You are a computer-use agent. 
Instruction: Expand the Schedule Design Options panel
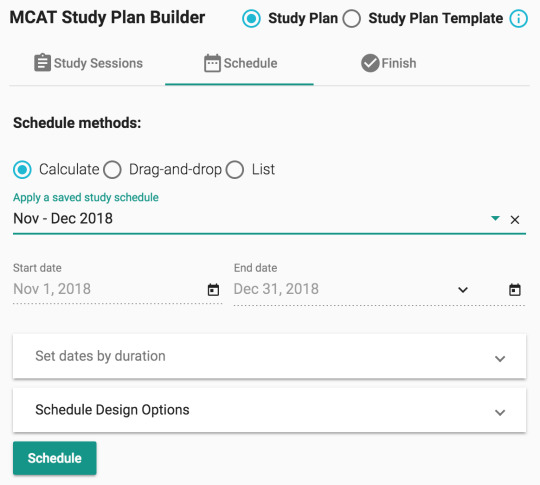coord(269,410)
